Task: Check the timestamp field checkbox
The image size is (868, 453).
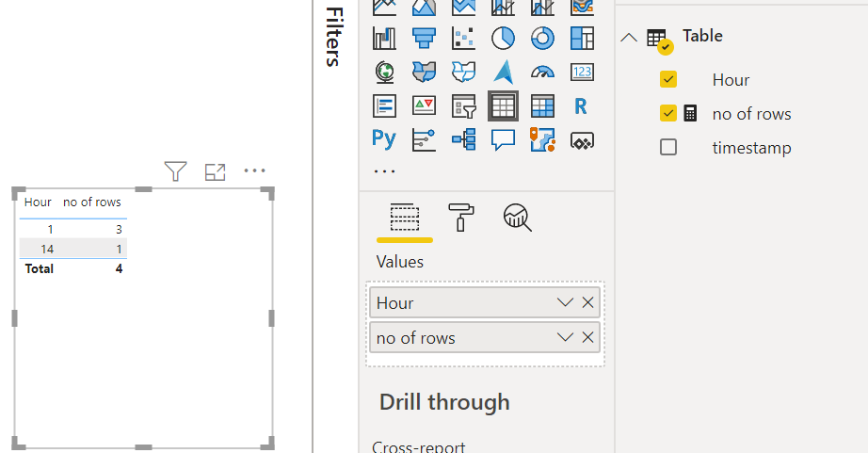Action: 668,147
